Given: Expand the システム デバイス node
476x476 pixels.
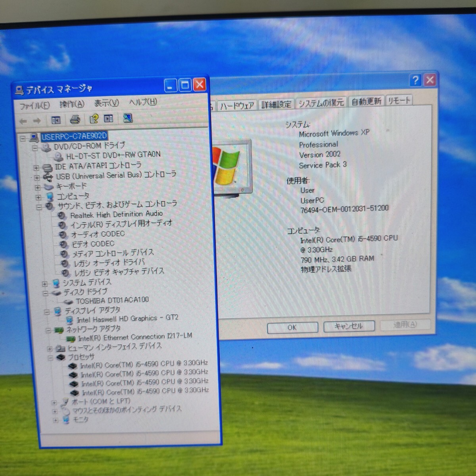Looking at the screenshot, I should (45, 284).
